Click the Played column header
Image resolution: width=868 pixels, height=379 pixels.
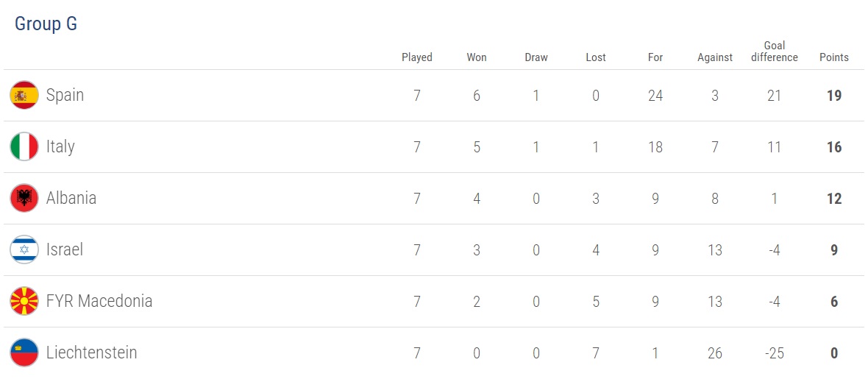click(x=417, y=57)
